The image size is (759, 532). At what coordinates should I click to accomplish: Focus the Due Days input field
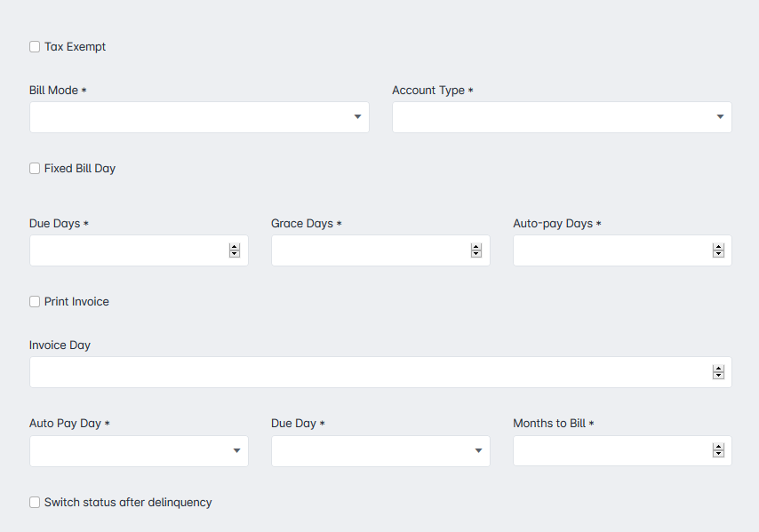[139, 250]
